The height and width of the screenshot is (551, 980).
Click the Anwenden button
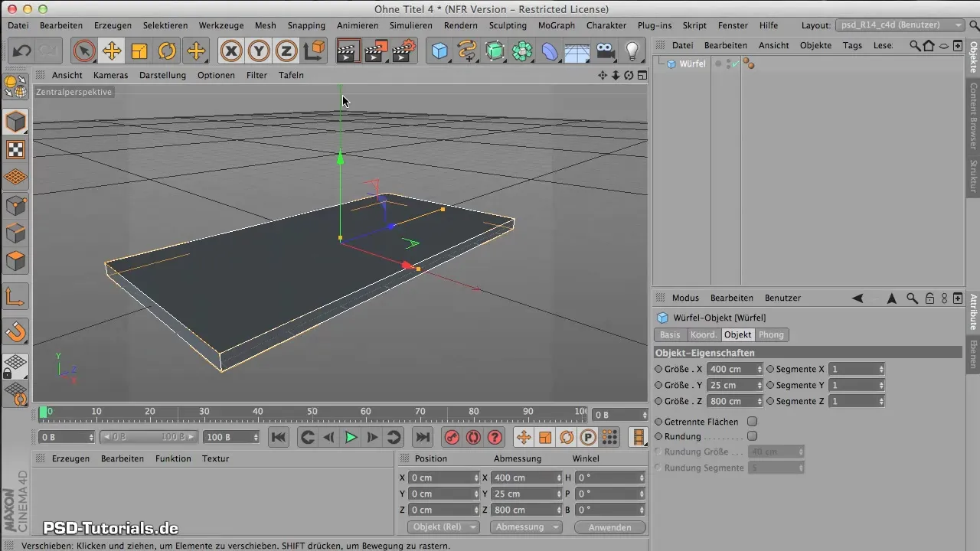[x=610, y=527]
